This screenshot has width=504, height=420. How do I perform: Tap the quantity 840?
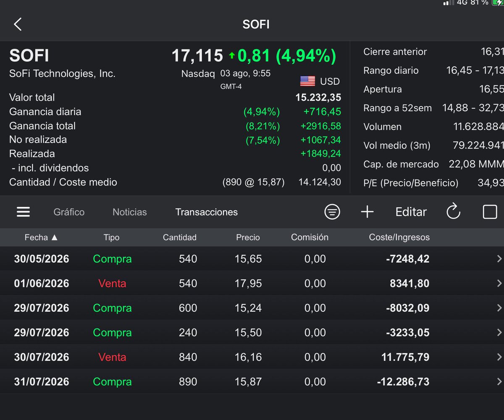click(x=188, y=357)
